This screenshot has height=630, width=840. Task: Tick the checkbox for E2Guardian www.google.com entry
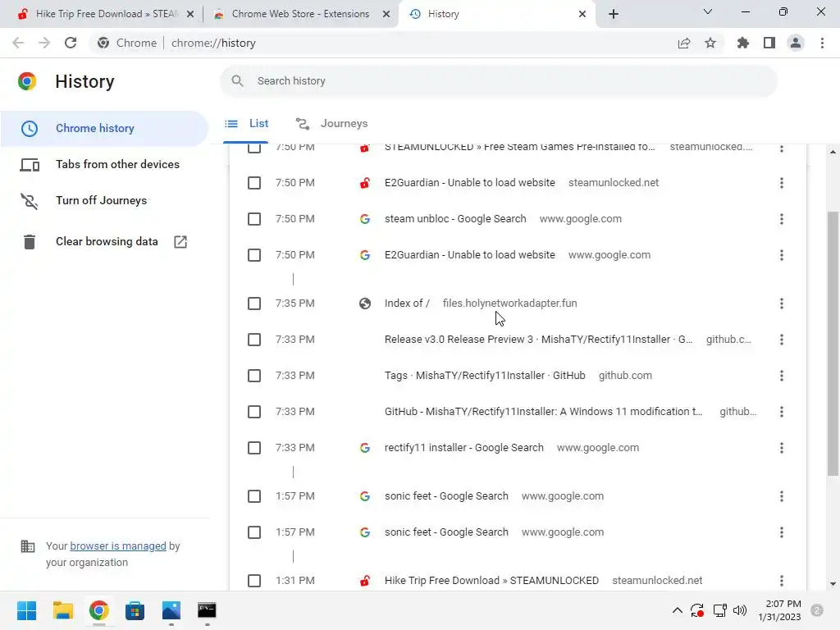click(254, 255)
